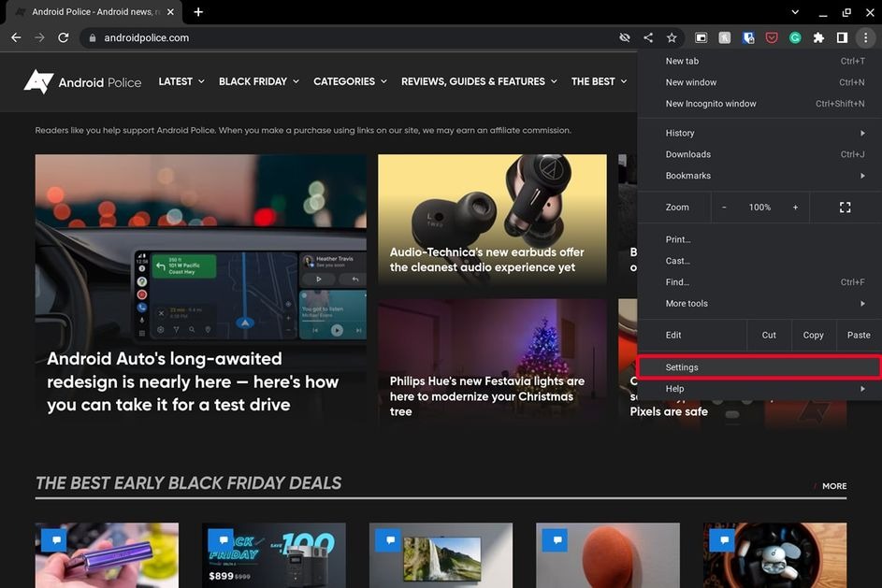Screen dimensions: 882x588
Task: Click the Grammarly extension icon
Action: (x=795, y=37)
